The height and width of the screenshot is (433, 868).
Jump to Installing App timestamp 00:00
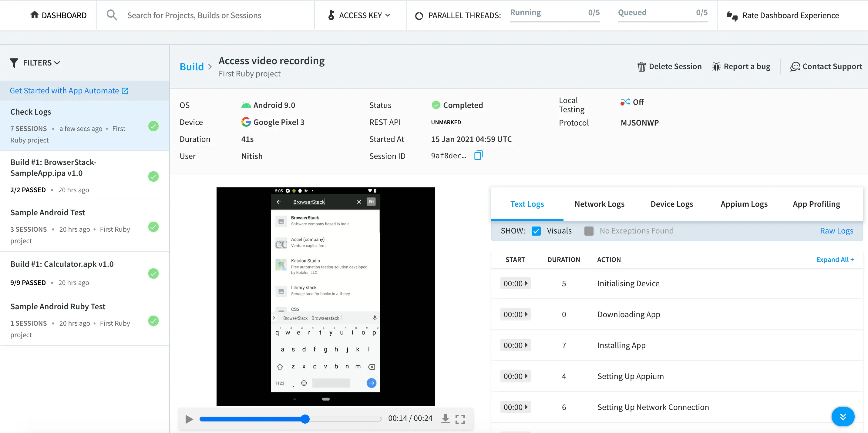click(515, 345)
